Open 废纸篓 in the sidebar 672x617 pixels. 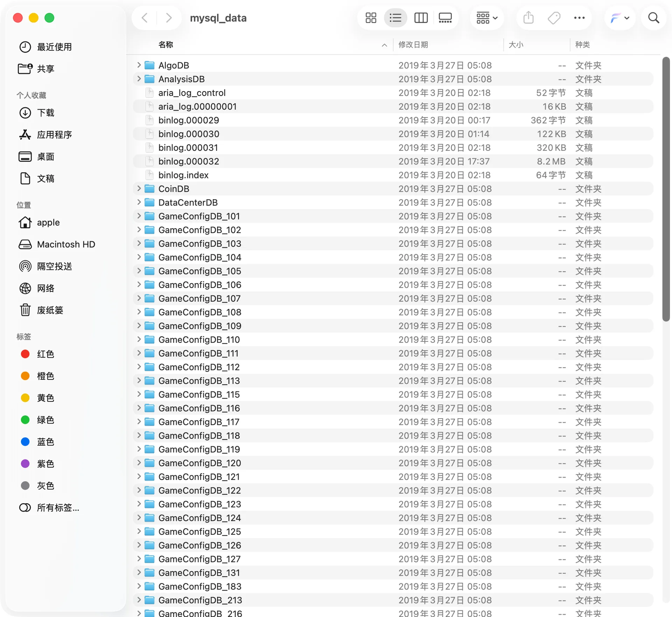pyautogui.click(x=41, y=310)
